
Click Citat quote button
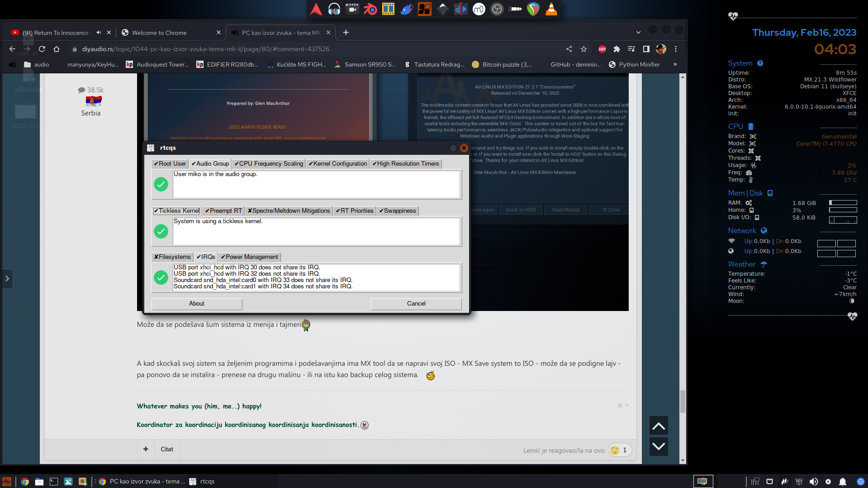(167, 450)
